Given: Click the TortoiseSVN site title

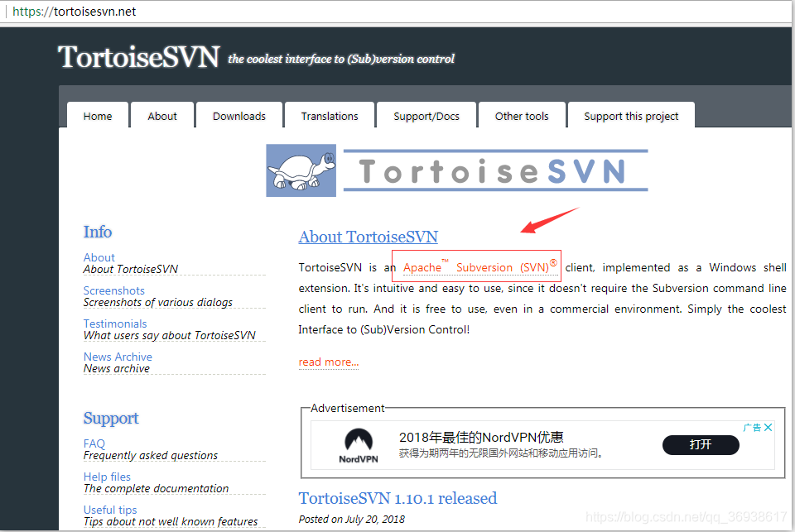Looking at the screenshot, I should pyautogui.click(x=138, y=57).
